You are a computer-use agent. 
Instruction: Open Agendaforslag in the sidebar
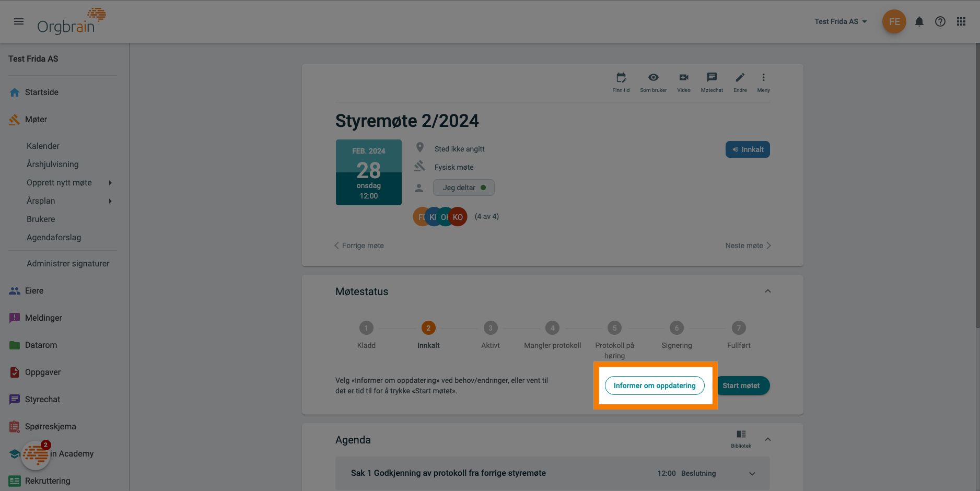[54, 237]
